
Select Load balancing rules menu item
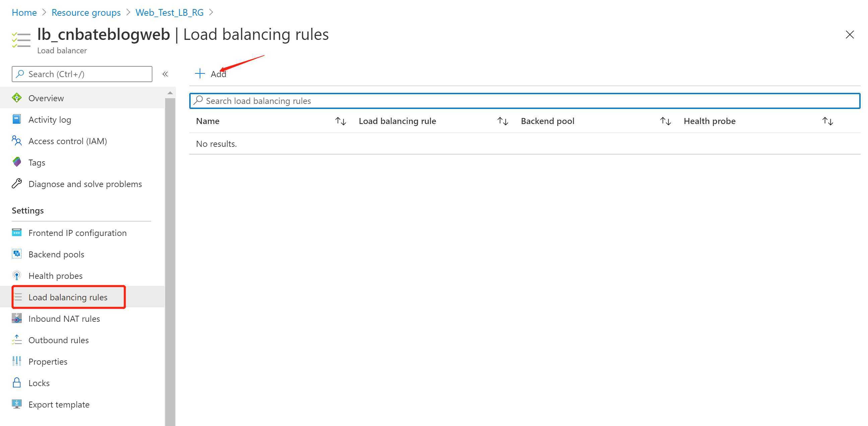[x=82, y=297]
